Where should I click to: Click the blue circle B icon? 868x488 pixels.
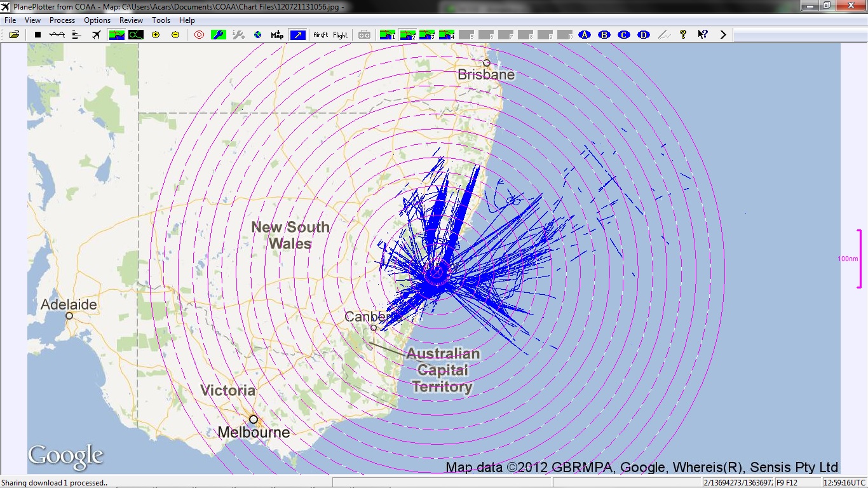[604, 35]
